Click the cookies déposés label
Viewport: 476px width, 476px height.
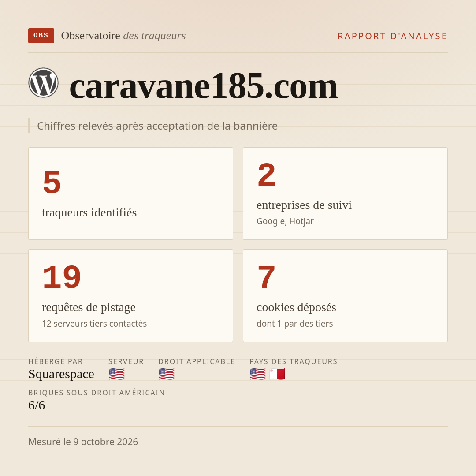coord(296,307)
